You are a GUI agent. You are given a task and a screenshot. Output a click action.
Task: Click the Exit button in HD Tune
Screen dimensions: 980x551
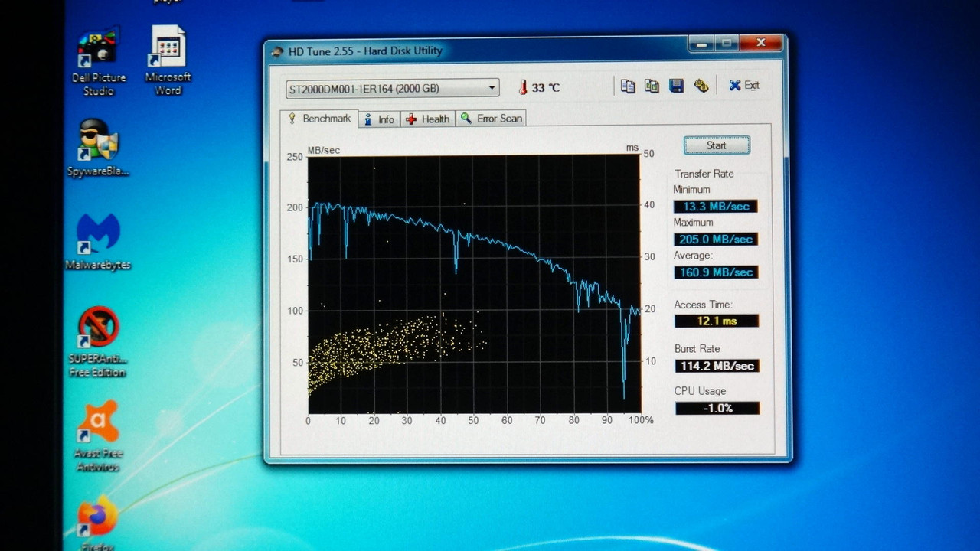point(743,86)
